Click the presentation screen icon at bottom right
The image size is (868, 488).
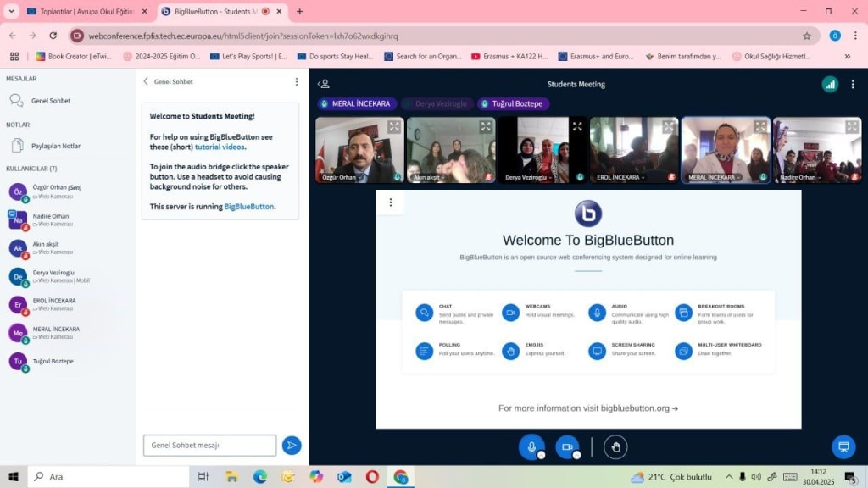[843, 446]
